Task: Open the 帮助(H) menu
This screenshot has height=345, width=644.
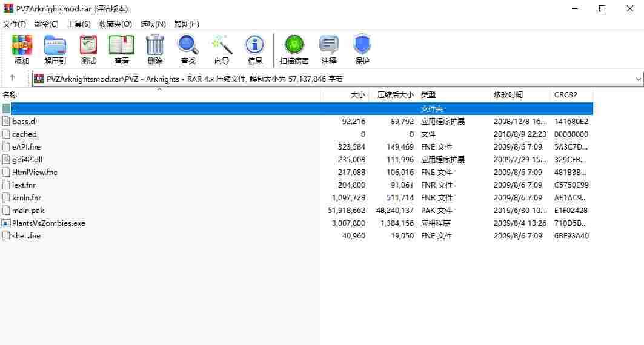Action: pos(187,24)
